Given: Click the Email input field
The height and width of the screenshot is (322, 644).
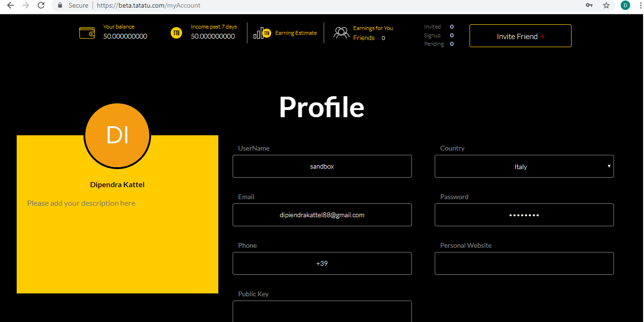Looking at the screenshot, I should click(322, 215).
